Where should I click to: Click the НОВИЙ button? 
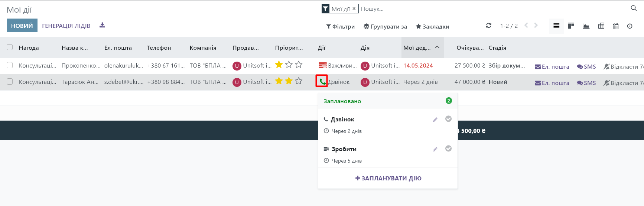pos(22,26)
